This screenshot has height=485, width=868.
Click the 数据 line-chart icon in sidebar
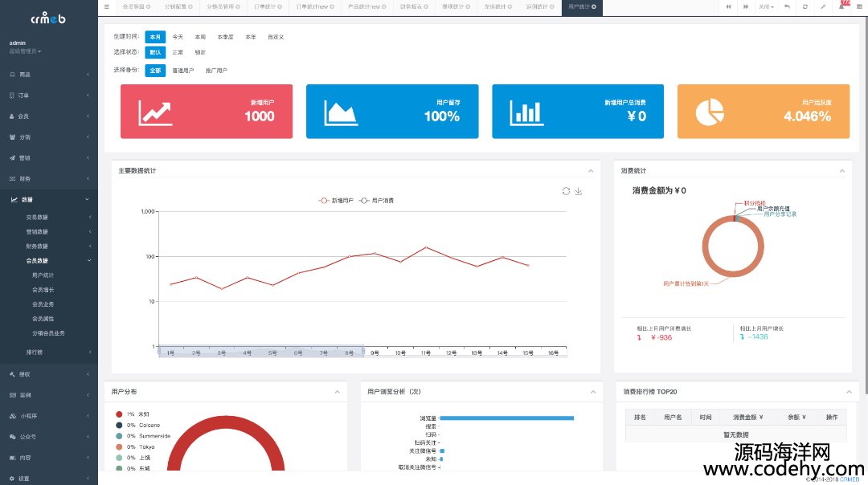pos(14,200)
